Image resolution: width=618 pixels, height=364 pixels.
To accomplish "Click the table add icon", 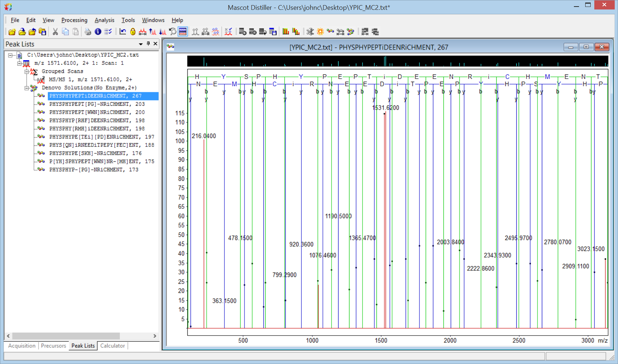I will coord(243,32).
